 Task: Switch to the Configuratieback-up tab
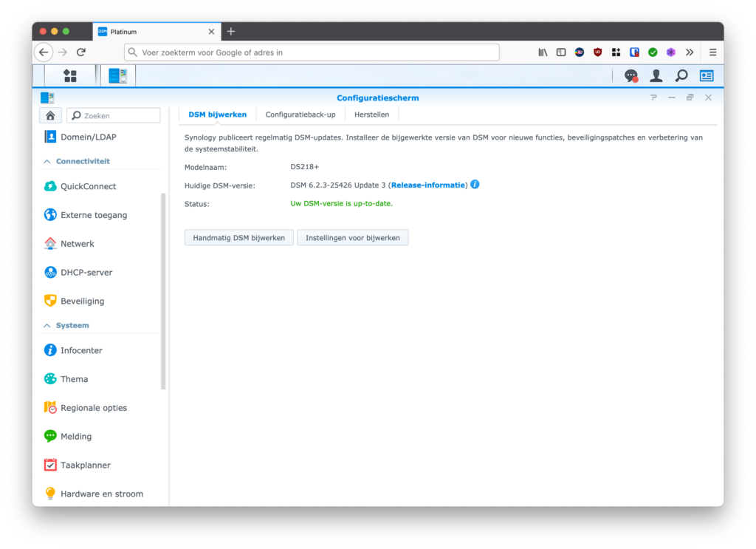click(300, 115)
